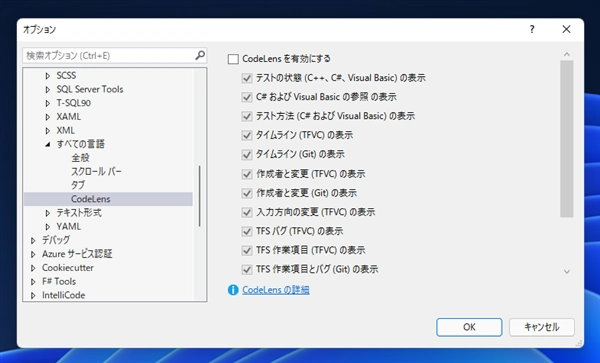Click the tree view vertical scrollbar thumb
600x363 pixels.
point(200,196)
